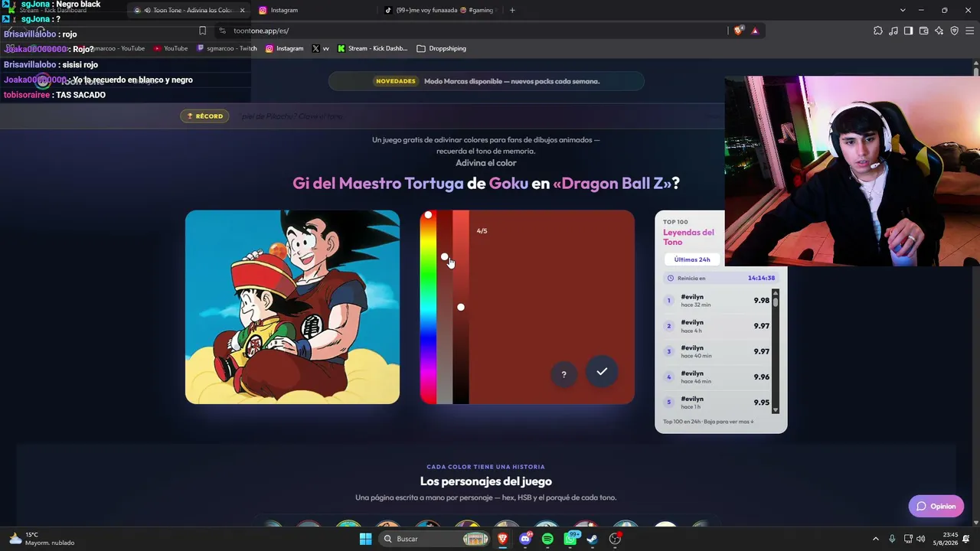The height and width of the screenshot is (551, 980).
Task: Open the browser extensions puzzle icon
Action: click(878, 31)
